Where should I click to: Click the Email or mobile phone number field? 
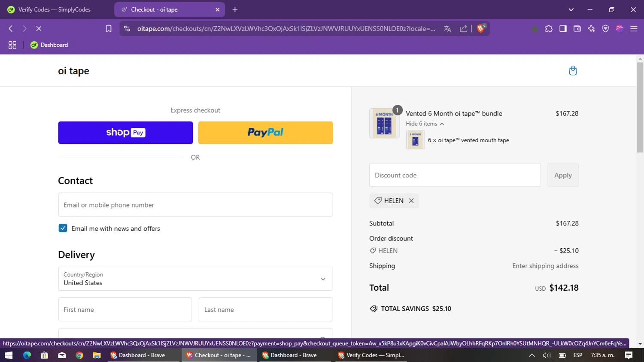click(195, 205)
